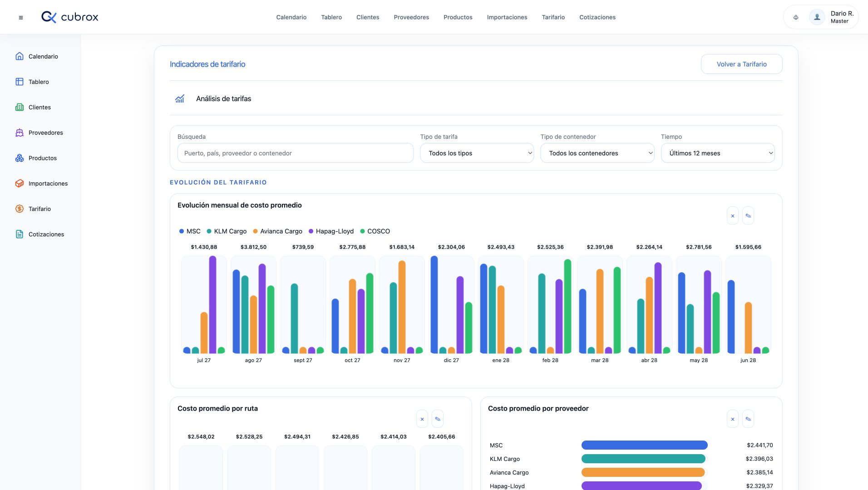Viewport: 868px width, 490px height.
Task: Select the COSCO legend label
Action: click(x=379, y=231)
